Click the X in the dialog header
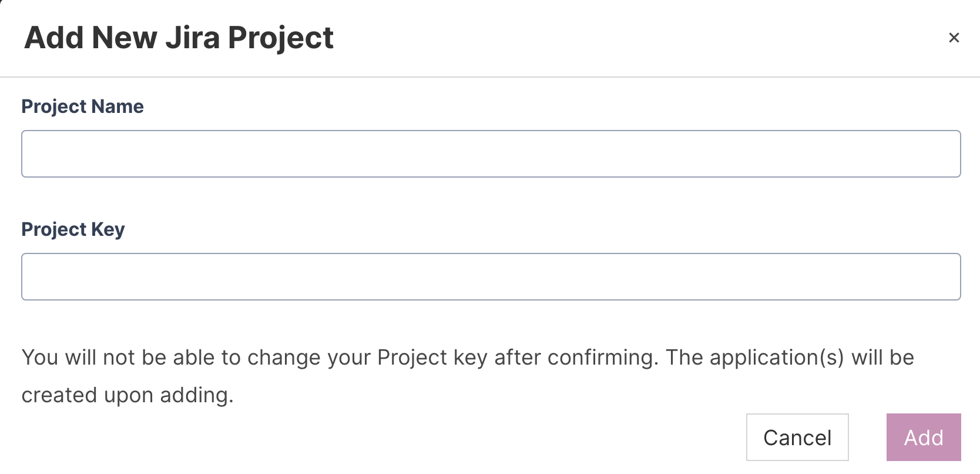 click(954, 38)
